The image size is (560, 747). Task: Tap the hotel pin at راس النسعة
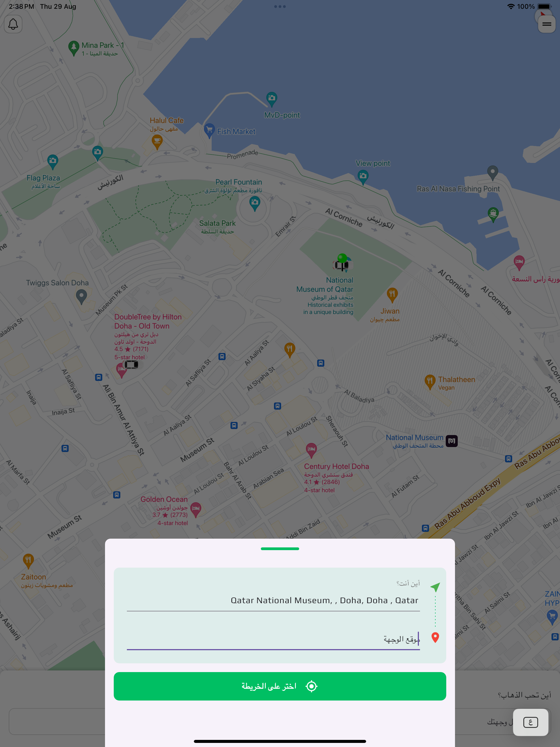pos(519,263)
